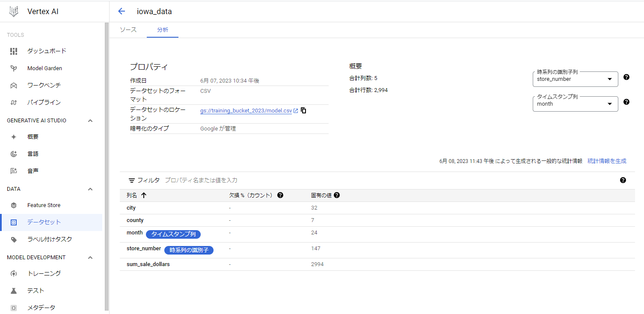
Task: Click the テスト flask icon
Action: [14, 291]
